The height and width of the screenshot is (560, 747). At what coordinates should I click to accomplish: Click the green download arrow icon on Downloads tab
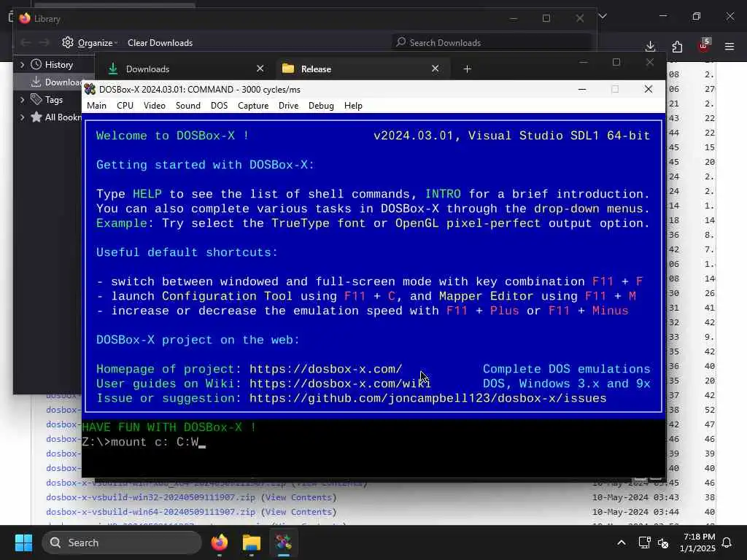tap(113, 69)
